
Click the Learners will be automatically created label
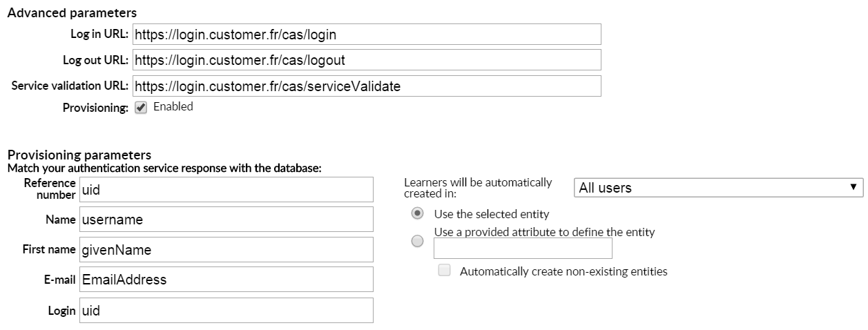[478, 188]
